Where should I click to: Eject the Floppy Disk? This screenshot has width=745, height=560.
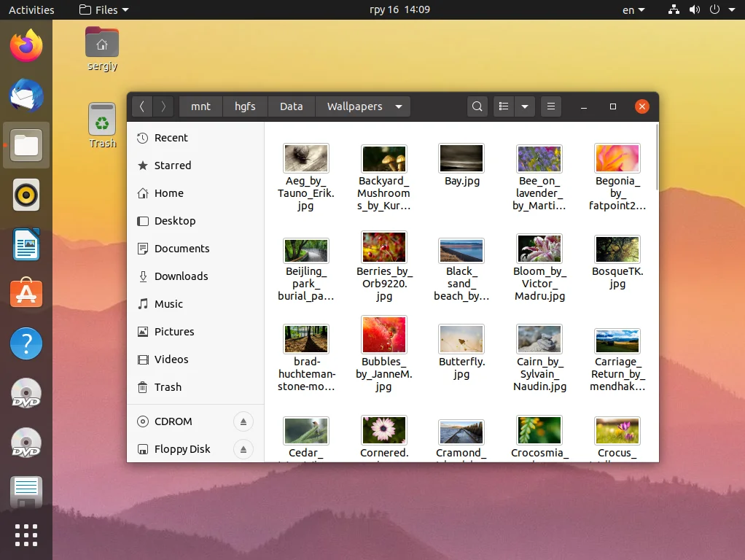coord(243,449)
